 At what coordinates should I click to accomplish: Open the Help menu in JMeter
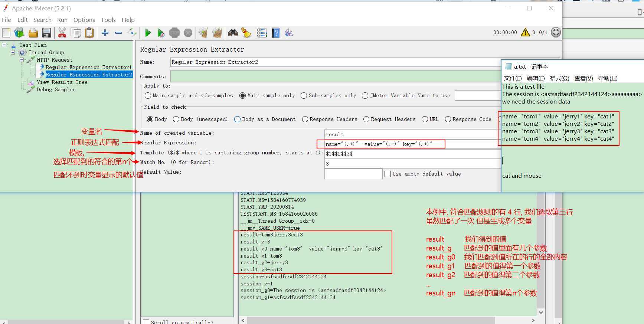coord(128,20)
